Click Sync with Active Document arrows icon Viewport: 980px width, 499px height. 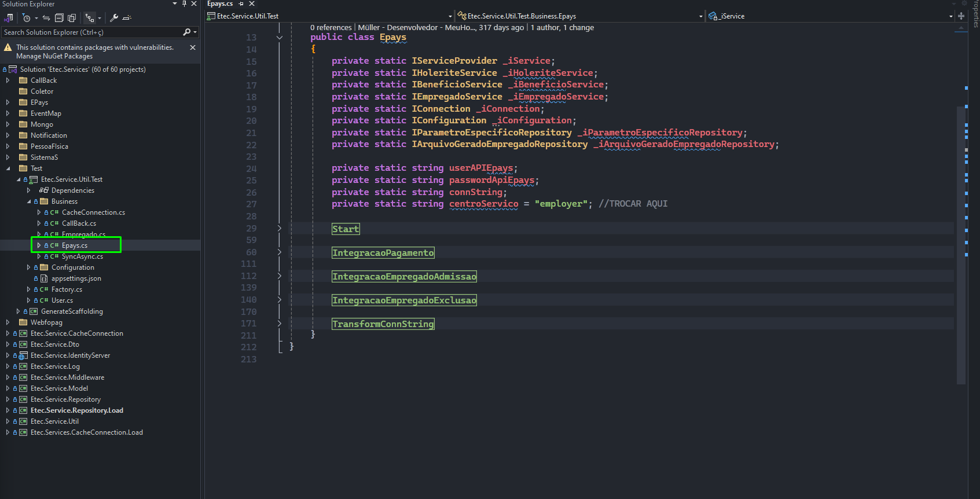(x=46, y=18)
